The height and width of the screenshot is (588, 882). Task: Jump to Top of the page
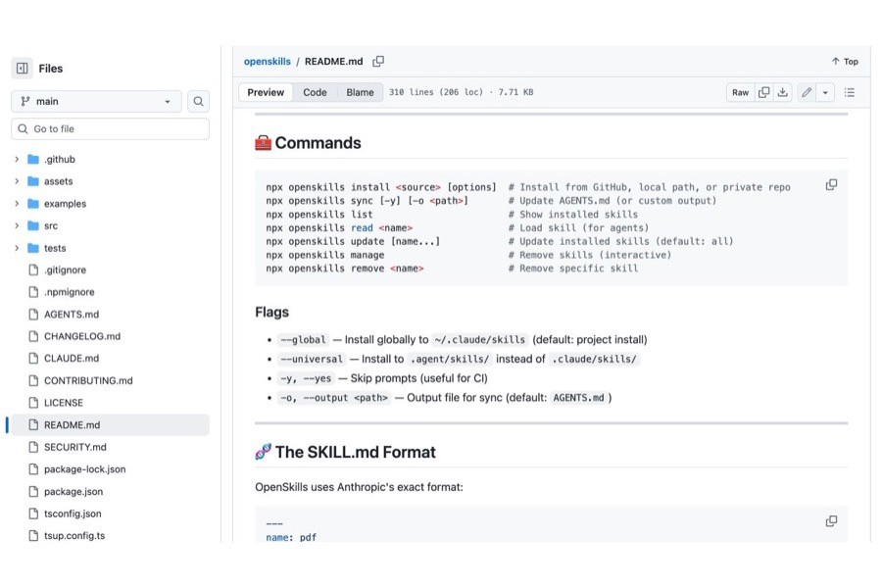[x=845, y=62]
